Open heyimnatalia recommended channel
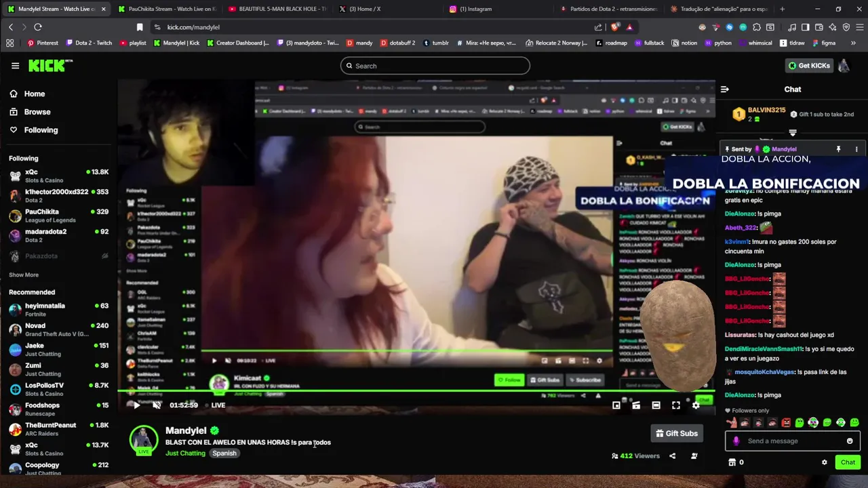868x488 pixels. [x=58, y=310]
